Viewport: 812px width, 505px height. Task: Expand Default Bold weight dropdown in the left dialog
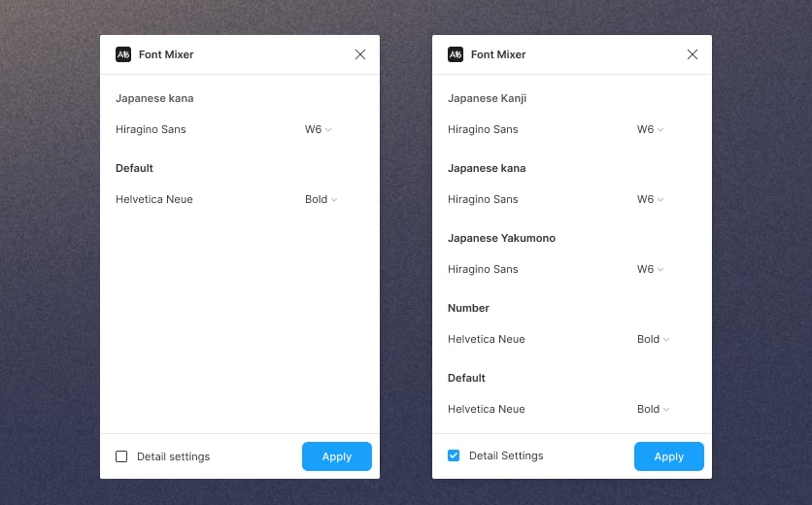point(321,199)
